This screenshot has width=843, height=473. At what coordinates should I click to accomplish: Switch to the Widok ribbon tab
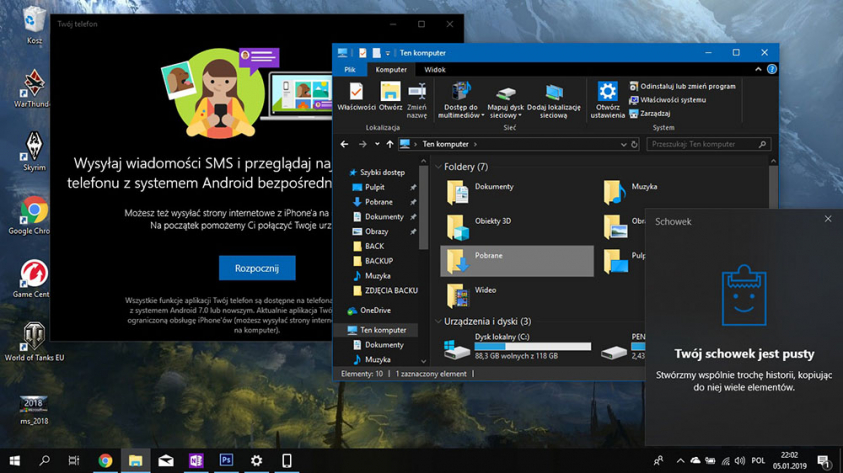click(x=435, y=70)
